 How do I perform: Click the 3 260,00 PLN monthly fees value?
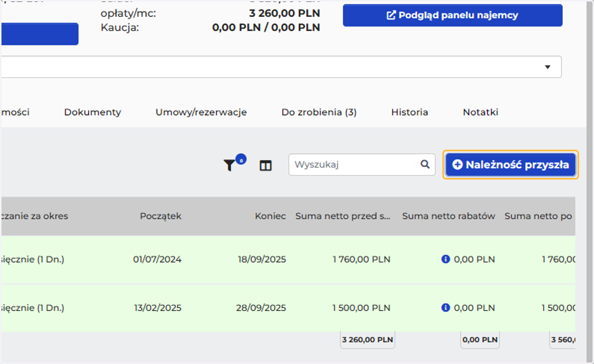click(x=284, y=13)
